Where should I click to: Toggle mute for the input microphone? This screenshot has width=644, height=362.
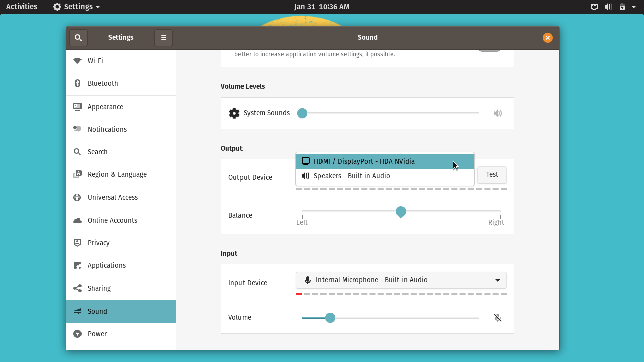click(498, 318)
